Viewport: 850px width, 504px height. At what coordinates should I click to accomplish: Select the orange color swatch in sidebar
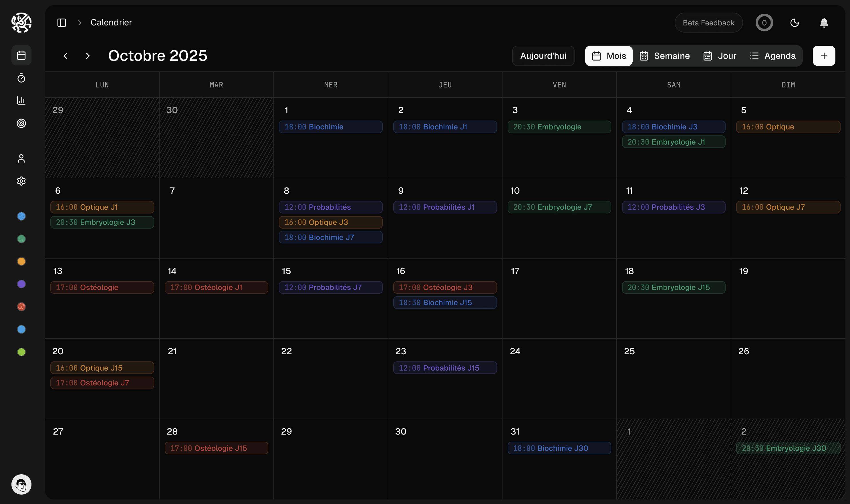pyautogui.click(x=21, y=261)
